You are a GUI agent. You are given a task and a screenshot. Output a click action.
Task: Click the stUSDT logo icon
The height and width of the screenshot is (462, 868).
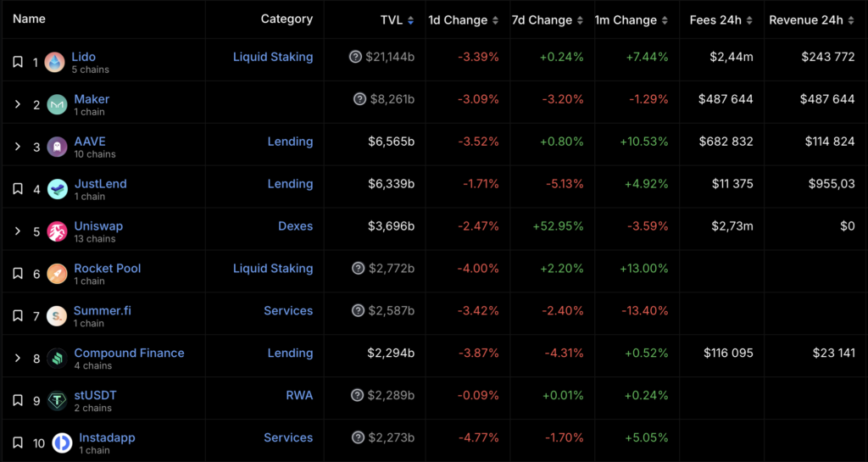click(x=57, y=401)
